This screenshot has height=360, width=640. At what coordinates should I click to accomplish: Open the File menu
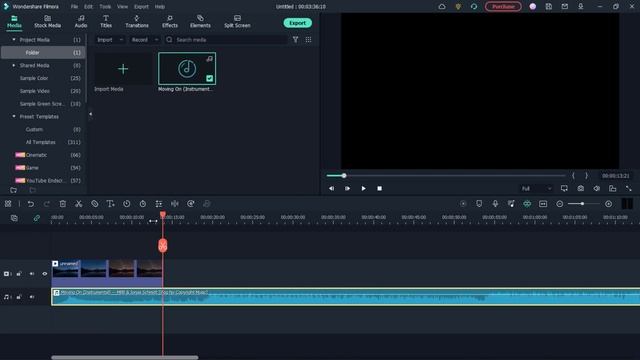pos(74,7)
